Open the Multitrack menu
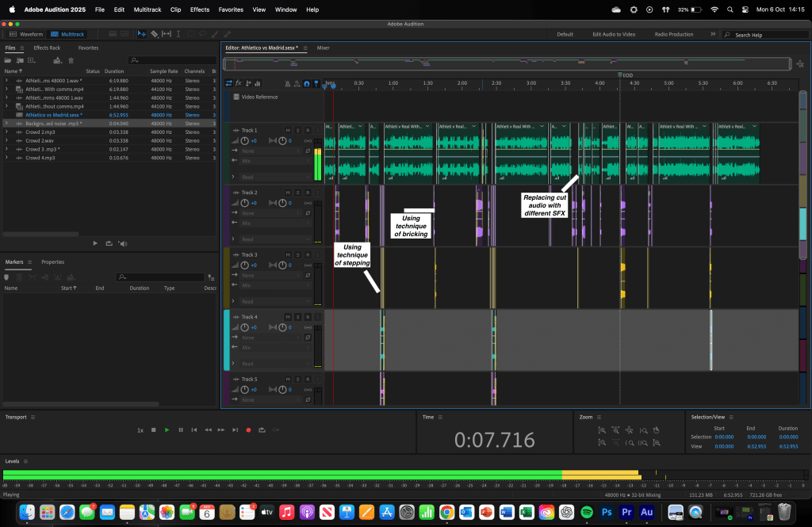812x527 pixels. [x=146, y=10]
